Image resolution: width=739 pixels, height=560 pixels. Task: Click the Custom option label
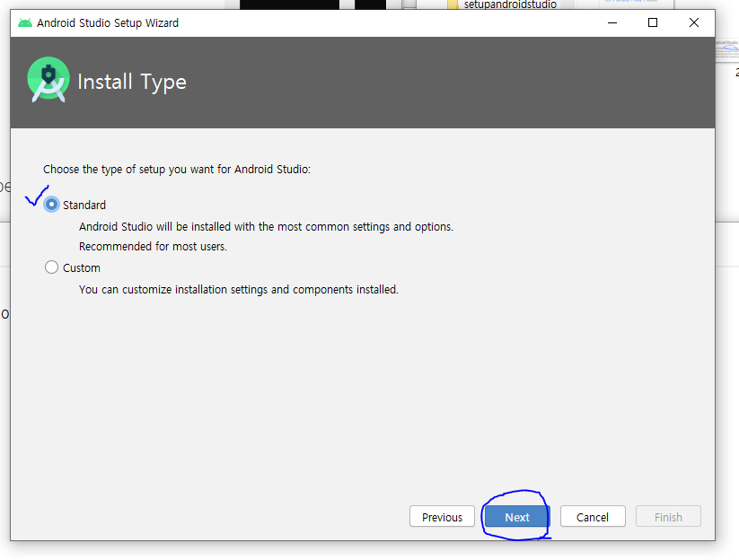point(82,268)
